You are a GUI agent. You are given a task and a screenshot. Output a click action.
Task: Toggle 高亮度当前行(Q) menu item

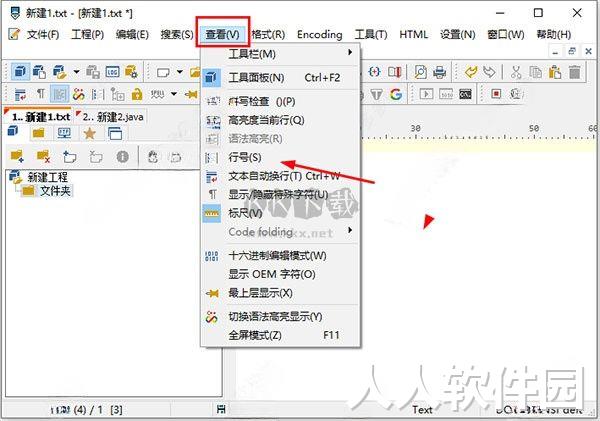[x=280, y=120]
